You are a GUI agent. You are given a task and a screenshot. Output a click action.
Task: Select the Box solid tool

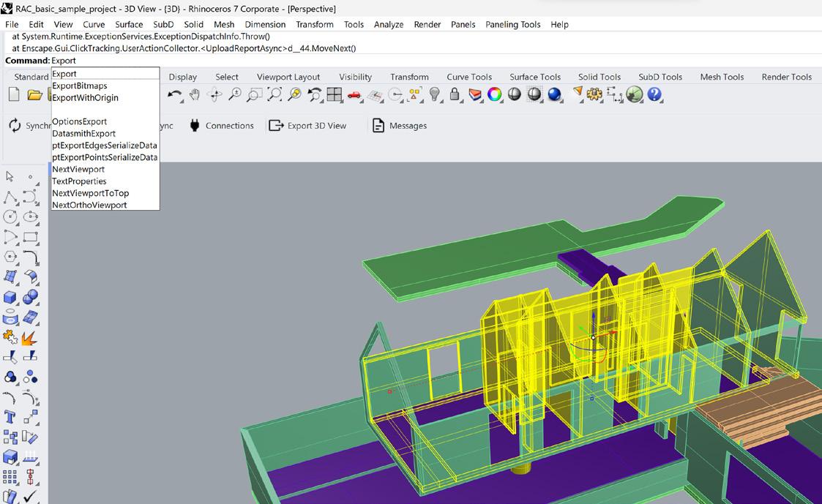click(x=10, y=297)
